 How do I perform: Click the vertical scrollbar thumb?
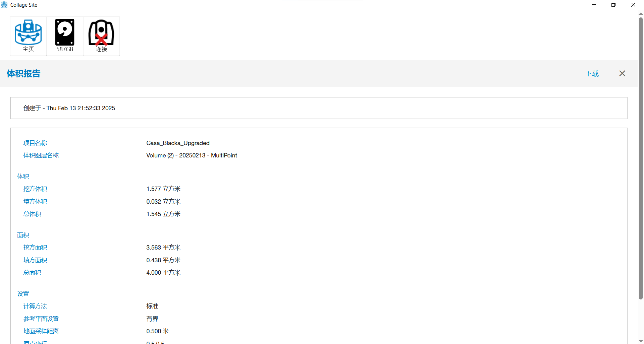coord(641,157)
